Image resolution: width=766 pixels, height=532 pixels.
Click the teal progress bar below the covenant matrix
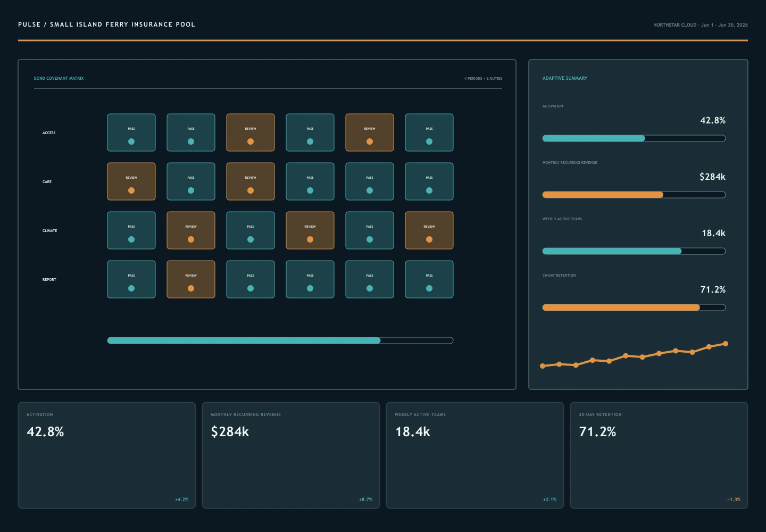[280, 340]
